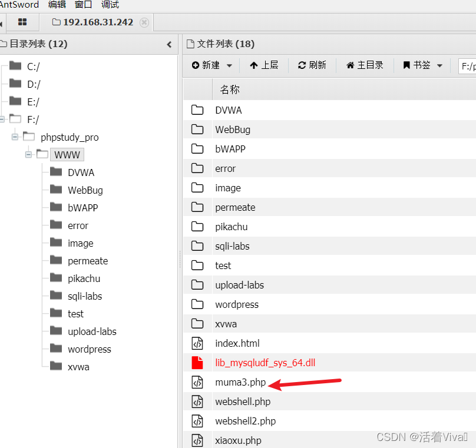This screenshot has height=448, width=476.
Task: Click the image folder icon in tree
Action: click(56, 243)
